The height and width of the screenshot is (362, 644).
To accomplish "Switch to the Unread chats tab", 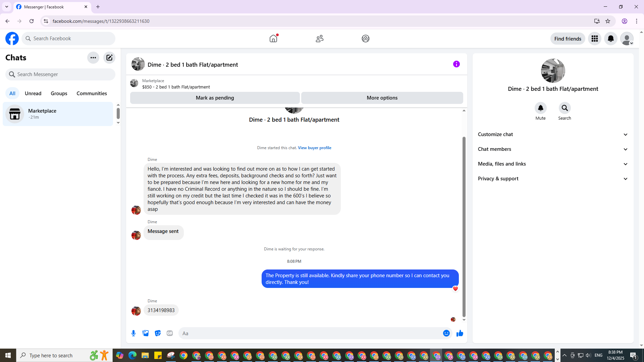I will click(33, 94).
